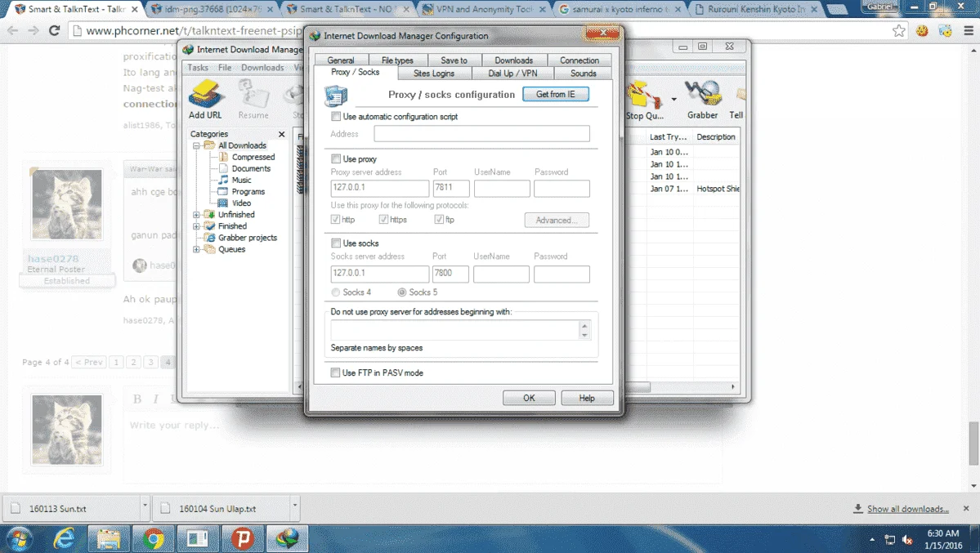Open the Downloads tab in configuration

514,60
